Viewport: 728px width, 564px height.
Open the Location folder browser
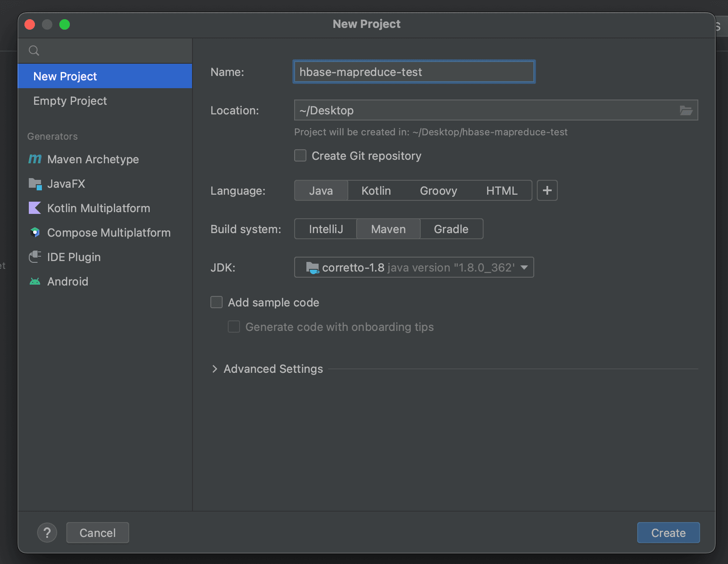[686, 110]
